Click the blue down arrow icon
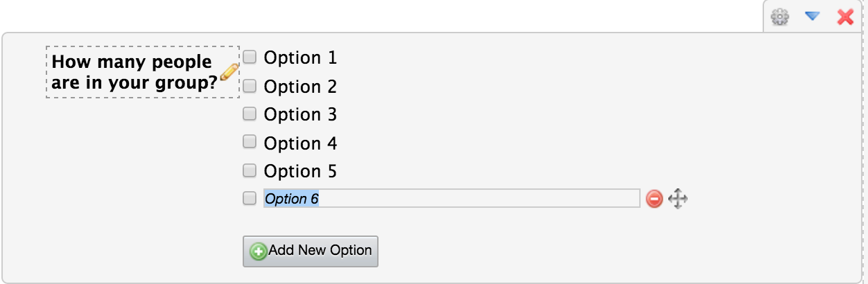The width and height of the screenshot is (868, 284). 813,17
